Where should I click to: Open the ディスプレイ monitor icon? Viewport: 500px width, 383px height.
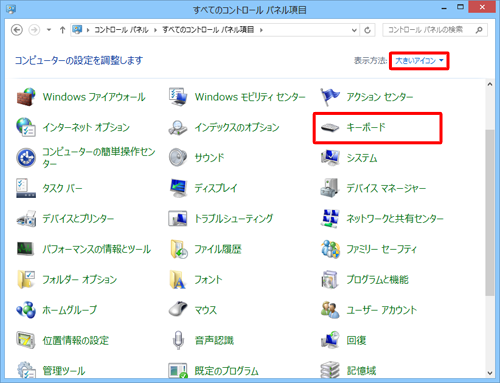click(178, 188)
